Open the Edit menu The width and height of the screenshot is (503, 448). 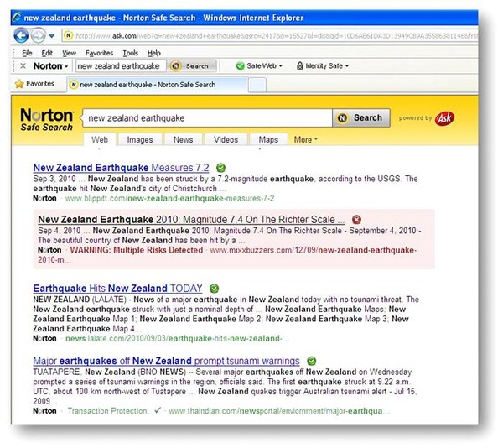click(x=47, y=53)
